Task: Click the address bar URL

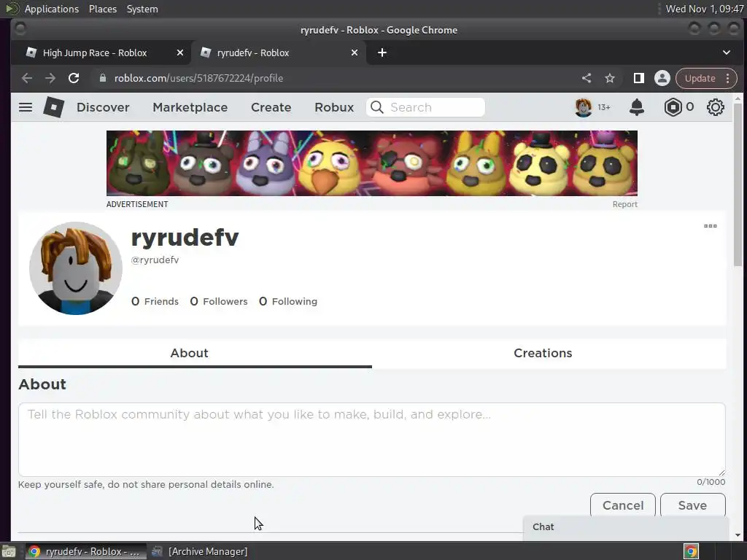Action: (198, 78)
